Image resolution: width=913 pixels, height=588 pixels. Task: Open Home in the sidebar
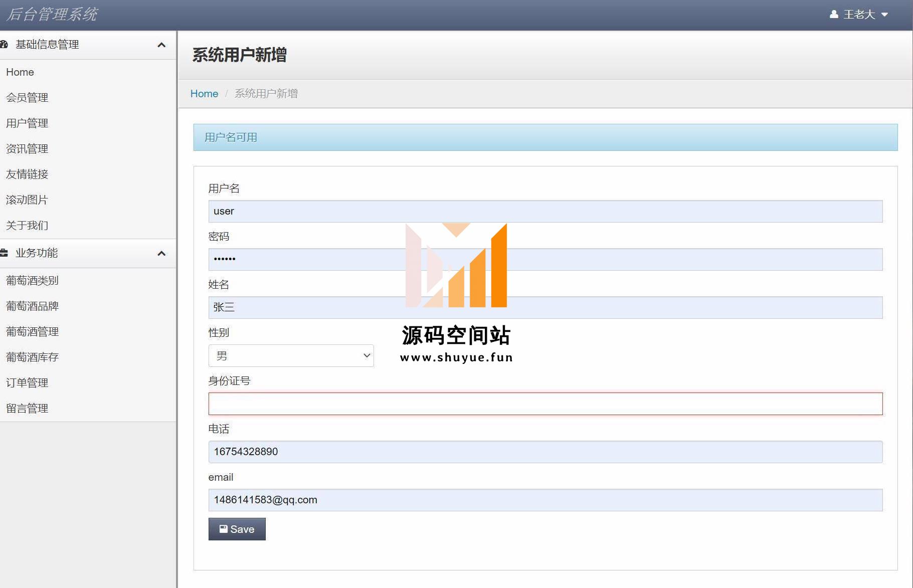pos(20,72)
